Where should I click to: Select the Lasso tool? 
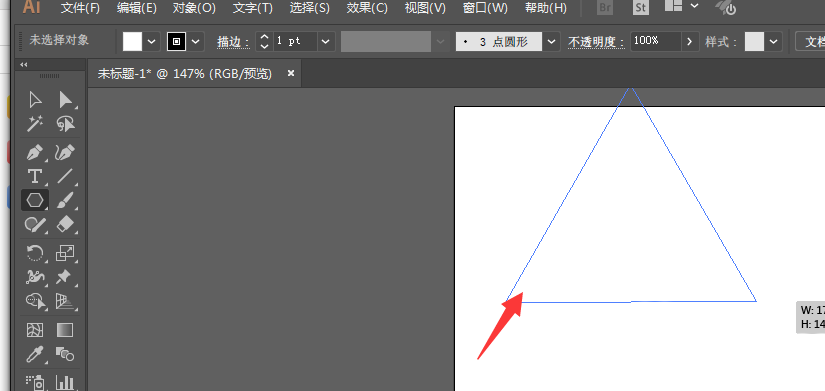click(x=65, y=124)
